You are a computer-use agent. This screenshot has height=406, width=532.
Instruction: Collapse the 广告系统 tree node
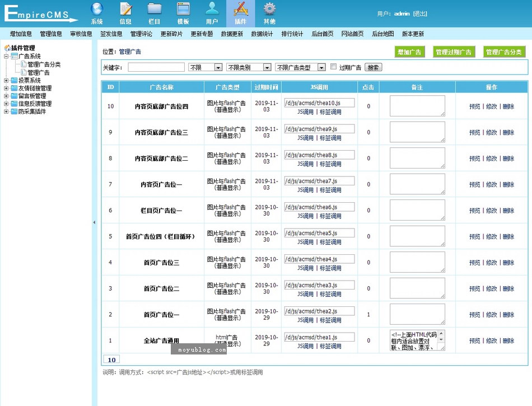pos(6,57)
